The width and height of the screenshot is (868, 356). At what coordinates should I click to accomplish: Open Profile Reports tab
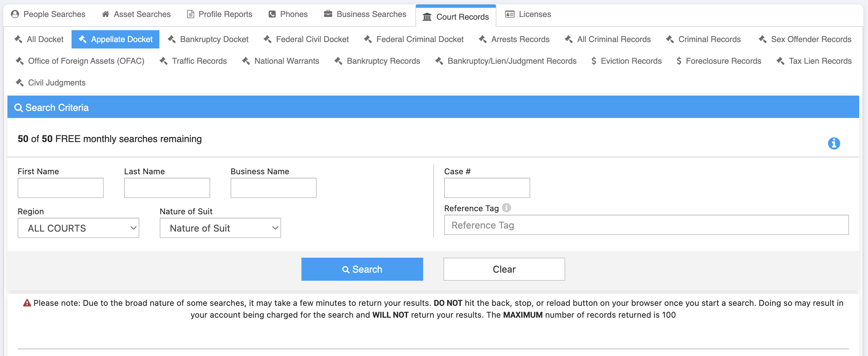pos(220,14)
